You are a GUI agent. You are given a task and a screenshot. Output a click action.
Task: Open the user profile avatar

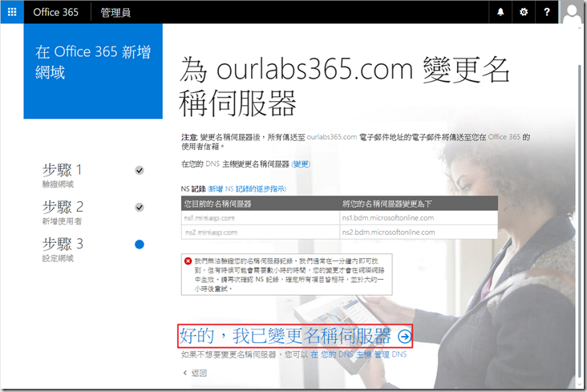pos(573,13)
